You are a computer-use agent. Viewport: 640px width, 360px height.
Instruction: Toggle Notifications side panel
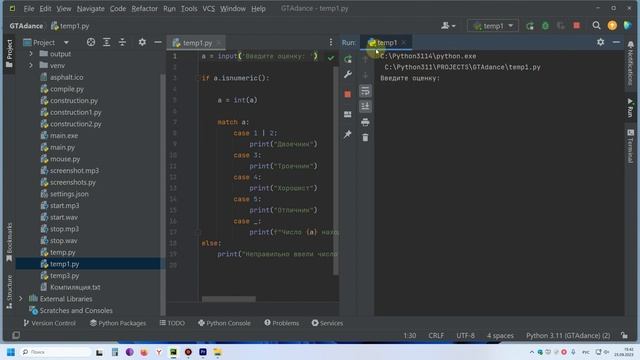(631, 63)
